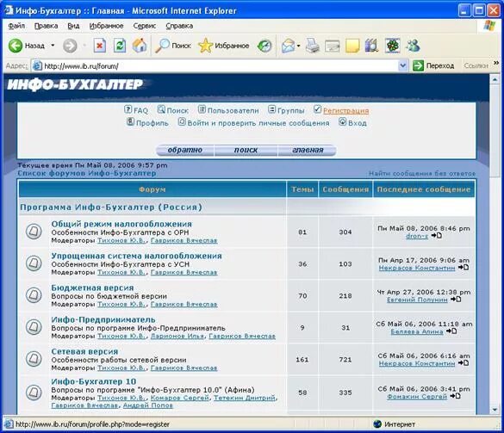The image size is (504, 433).
Task: Click the Поиск magnifier toolbar button
Action: coord(173,46)
